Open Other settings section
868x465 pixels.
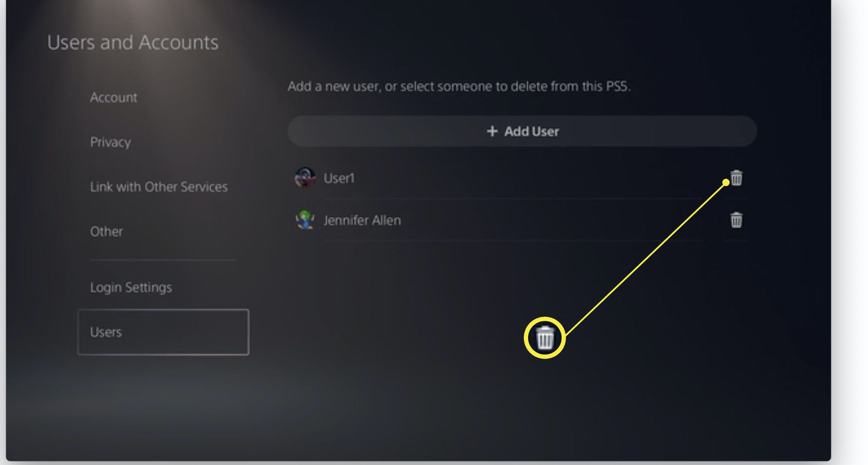(x=105, y=231)
